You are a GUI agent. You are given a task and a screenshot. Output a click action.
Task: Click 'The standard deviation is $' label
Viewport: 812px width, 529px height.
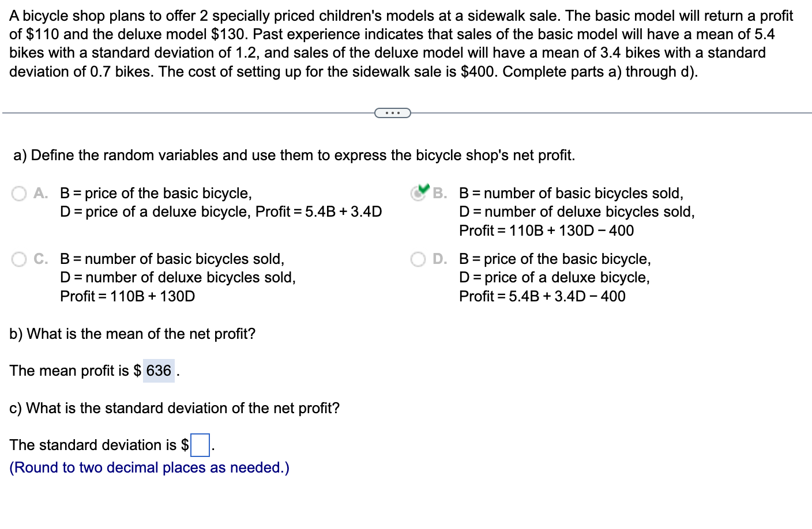(96, 445)
